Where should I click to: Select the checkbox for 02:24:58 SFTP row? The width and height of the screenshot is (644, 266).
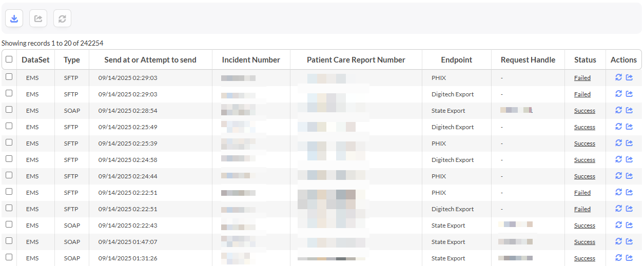click(x=9, y=159)
